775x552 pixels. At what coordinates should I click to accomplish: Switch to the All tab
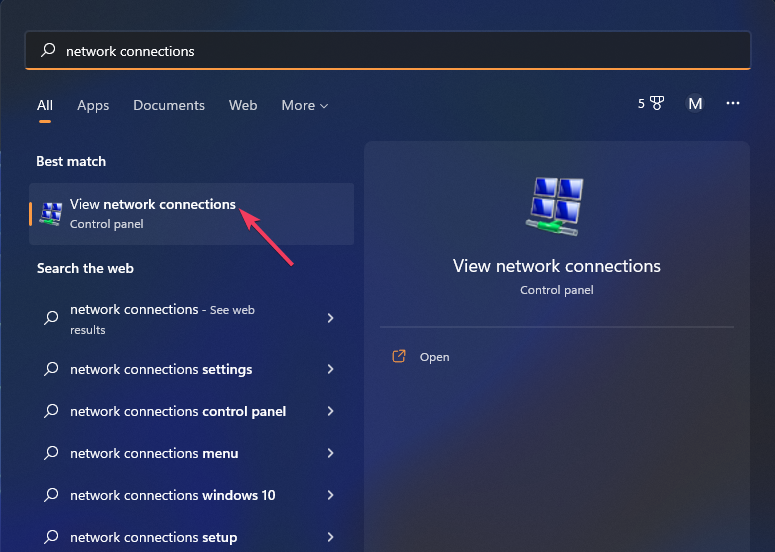tap(44, 105)
